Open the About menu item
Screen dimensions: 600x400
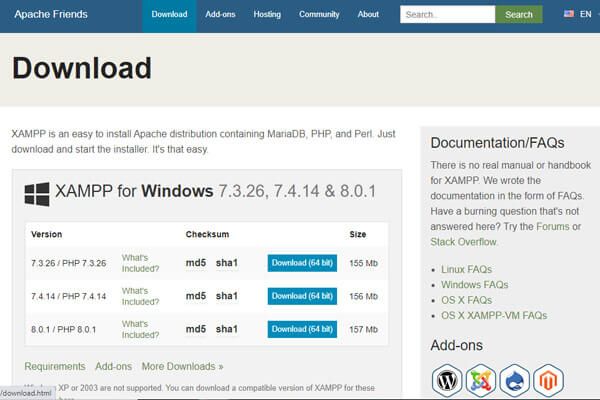coord(368,15)
